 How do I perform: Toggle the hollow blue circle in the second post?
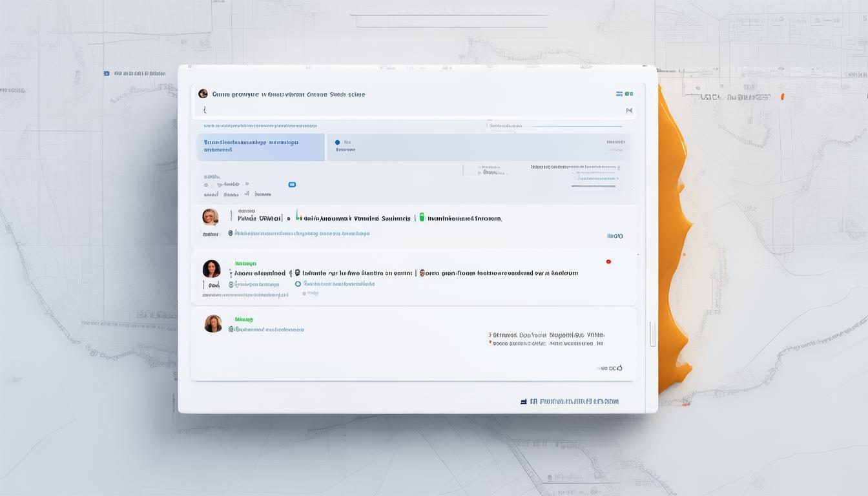[x=298, y=284]
